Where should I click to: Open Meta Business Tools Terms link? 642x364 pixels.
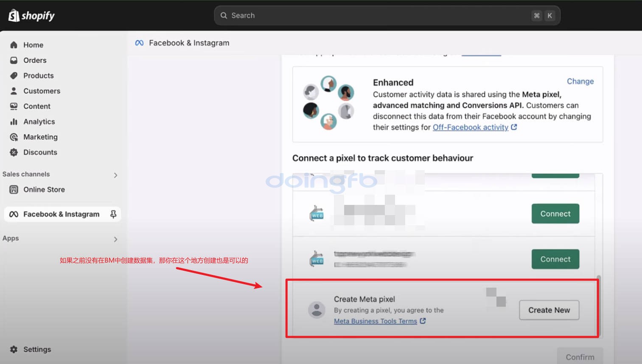(376, 321)
